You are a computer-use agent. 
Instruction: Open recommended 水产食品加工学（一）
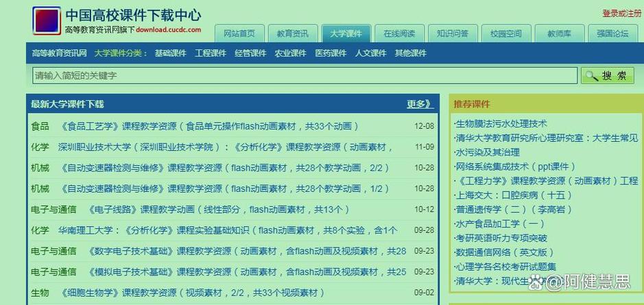click(499, 223)
